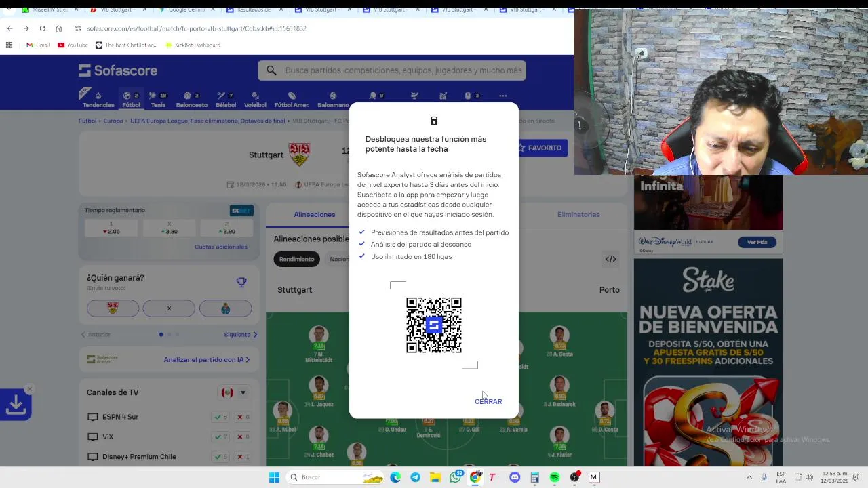Select the Balonmano sport icon
The image size is (868, 488).
333,100
